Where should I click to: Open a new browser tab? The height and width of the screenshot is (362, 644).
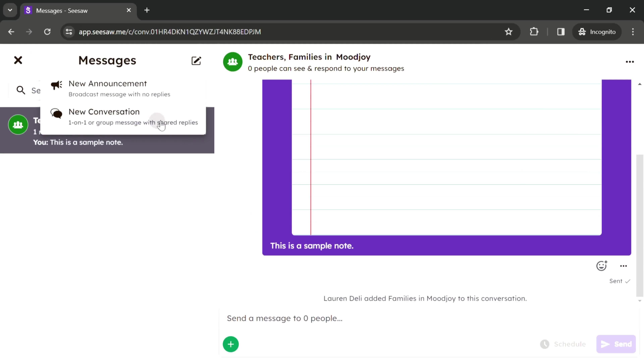pos(147,10)
